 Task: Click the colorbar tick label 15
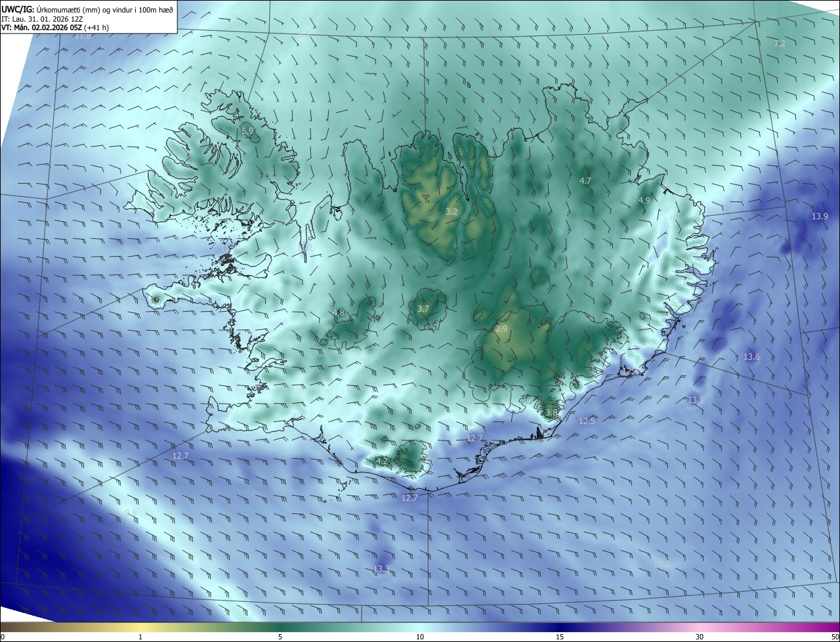[560, 637]
